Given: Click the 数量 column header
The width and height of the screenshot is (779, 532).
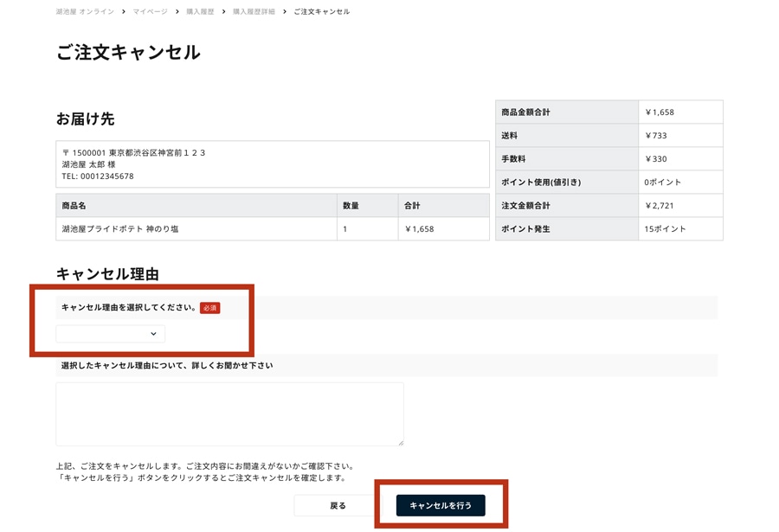Looking at the screenshot, I should point(351,206).
